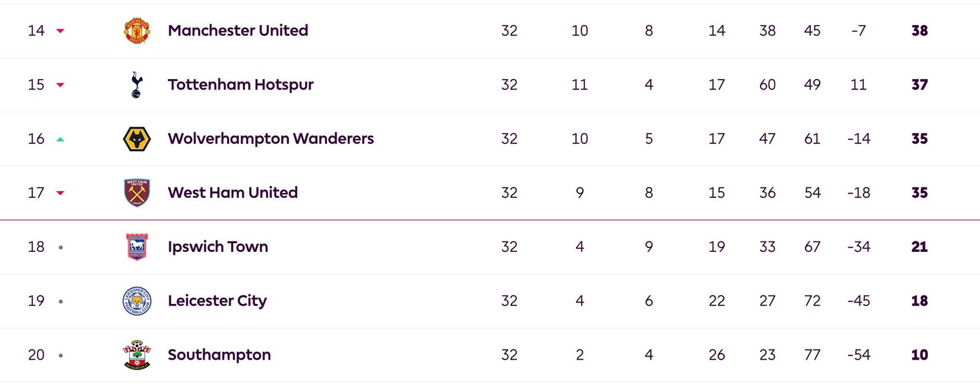Click the Southampton club crest

coord(137,355)
